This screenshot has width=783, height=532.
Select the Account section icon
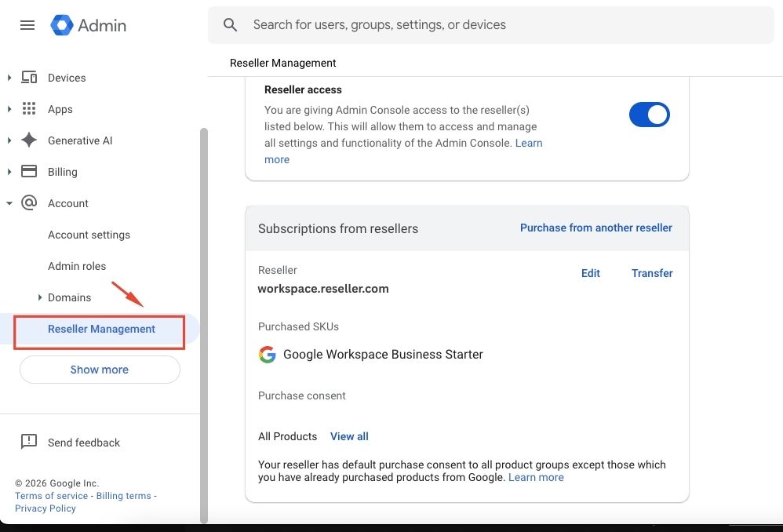tap(29, 202)
